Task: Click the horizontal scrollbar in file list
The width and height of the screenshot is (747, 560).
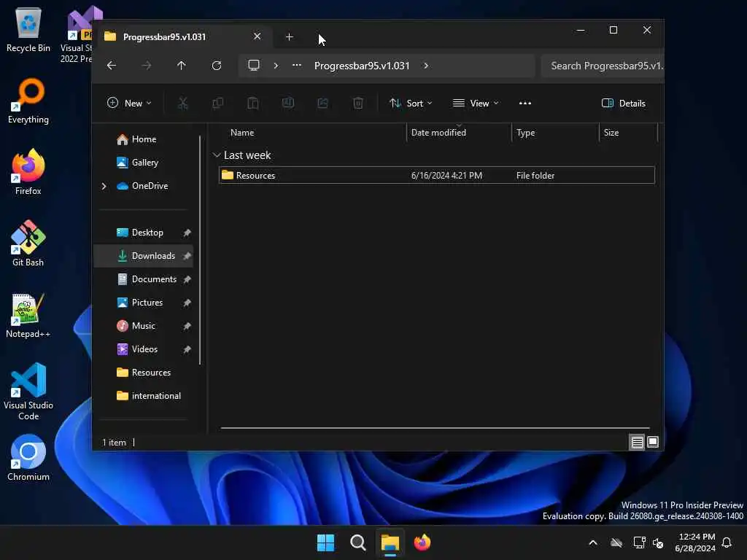Action: click(435, 428)
